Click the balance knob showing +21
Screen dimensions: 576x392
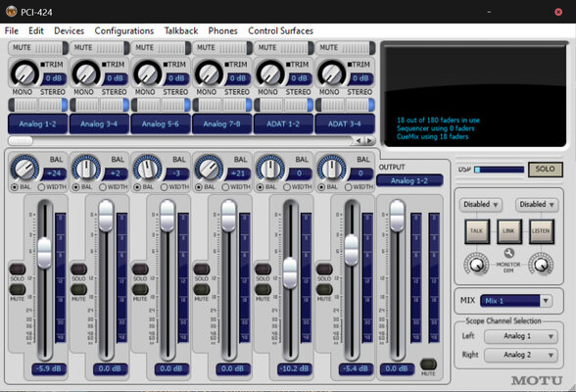[209, 168]
